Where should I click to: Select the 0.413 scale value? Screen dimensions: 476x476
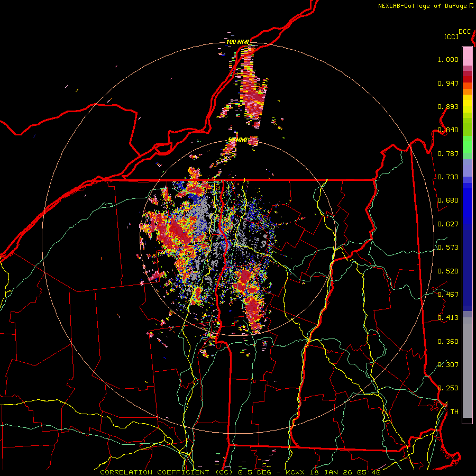pyautogui.click(x=448, y=318)
